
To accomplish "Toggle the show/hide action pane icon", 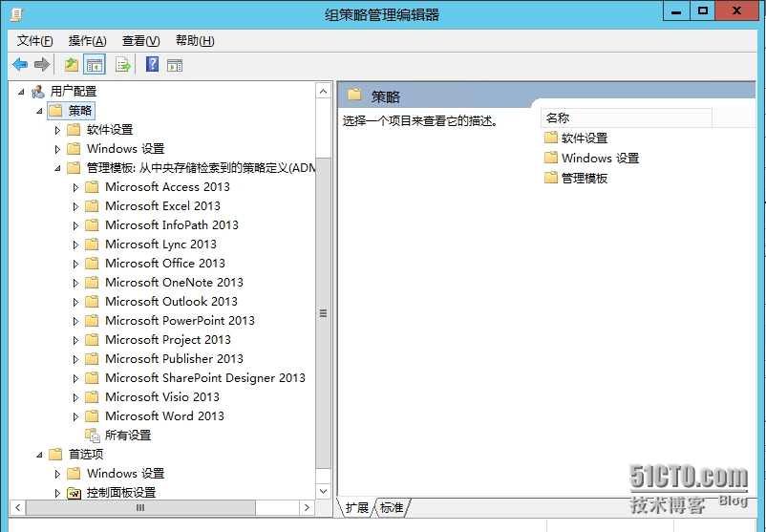I will (175, 65).
